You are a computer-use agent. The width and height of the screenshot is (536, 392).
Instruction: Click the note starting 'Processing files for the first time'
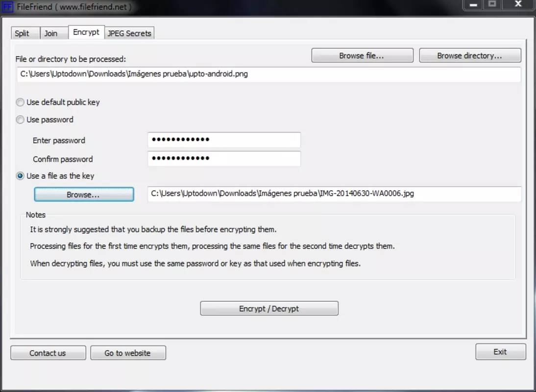click(x=212, y=246)
